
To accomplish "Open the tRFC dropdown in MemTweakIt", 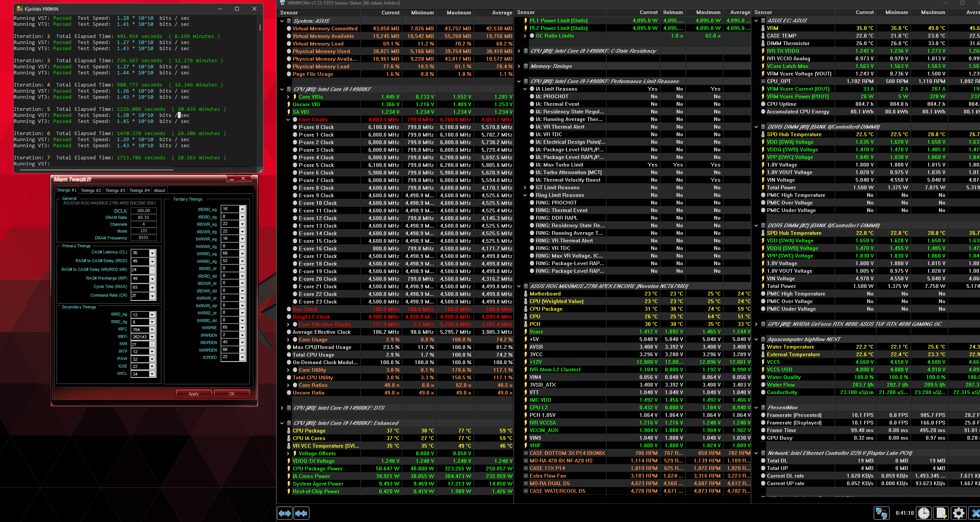I will point(152,330).
